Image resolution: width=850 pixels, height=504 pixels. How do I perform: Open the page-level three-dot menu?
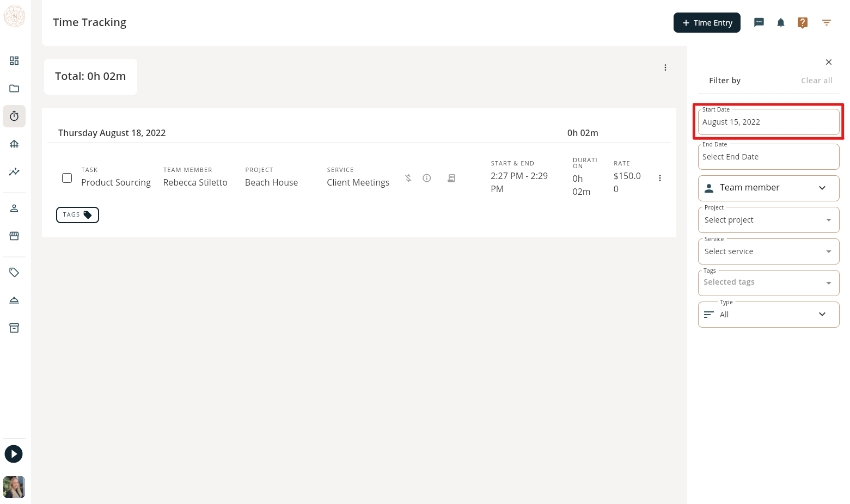pyautogui.click(x=665, y=67)
